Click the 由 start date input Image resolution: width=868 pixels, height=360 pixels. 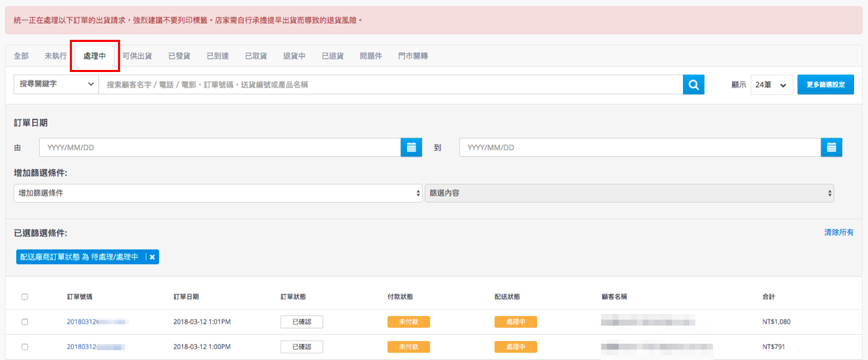click(220, 147)
